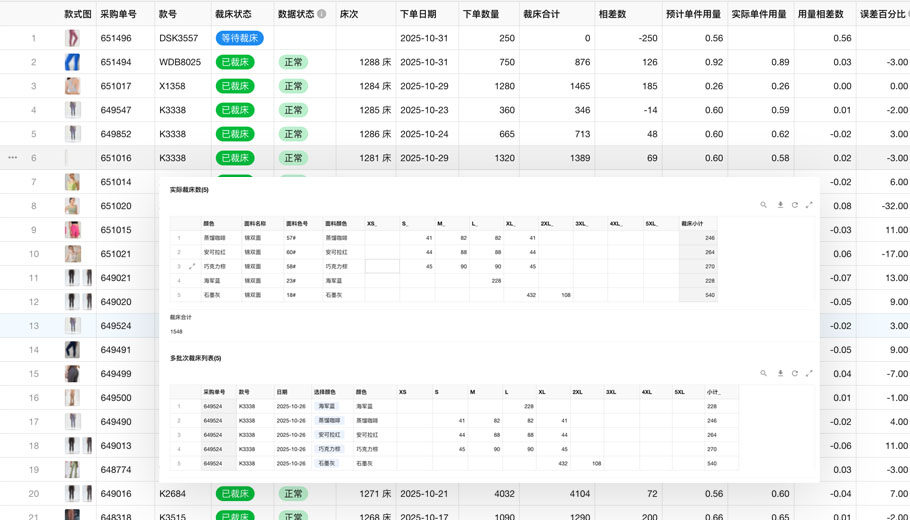Download the 实际裁床数 table data
Viewport: 910px width, 520px height.
pyautogui.click(x=780, y=205)
